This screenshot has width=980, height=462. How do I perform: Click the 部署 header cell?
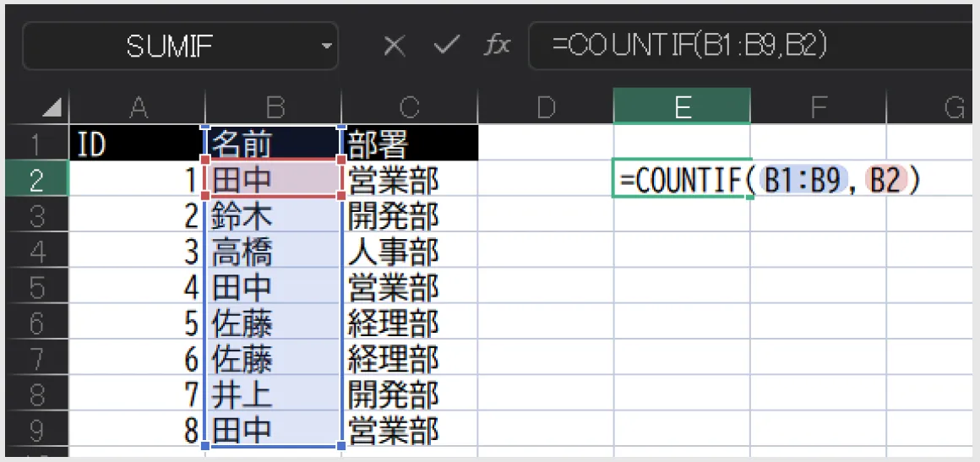click(410, 144)
